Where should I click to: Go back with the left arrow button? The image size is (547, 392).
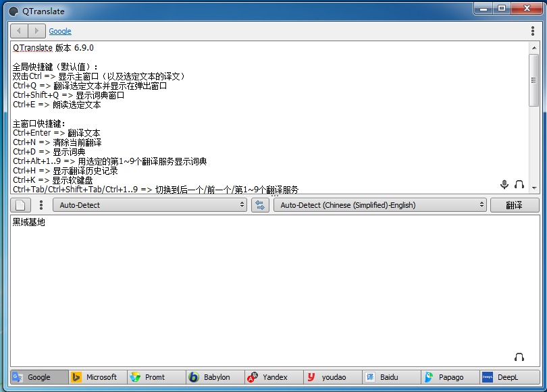coord(19,31)
